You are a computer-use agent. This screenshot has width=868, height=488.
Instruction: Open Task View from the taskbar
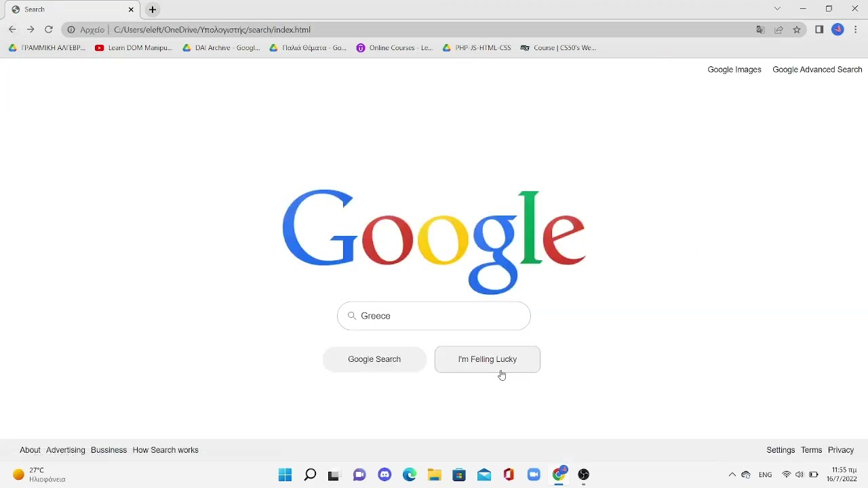click(x=333, y=474)
